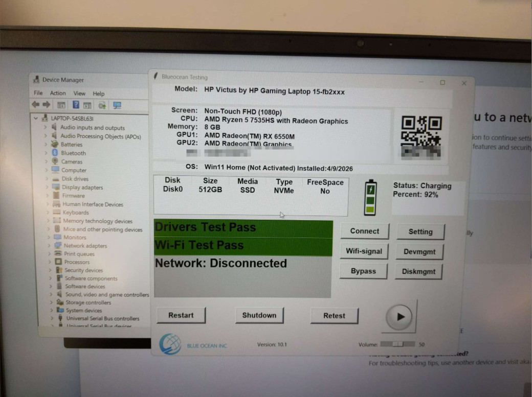
Task: Click the Connect button
Action: [364, 231]
